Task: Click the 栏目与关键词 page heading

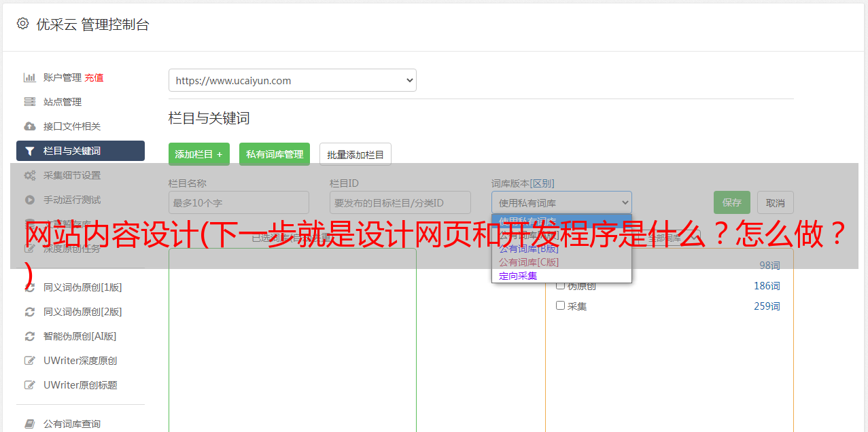Action: (209, 118)
